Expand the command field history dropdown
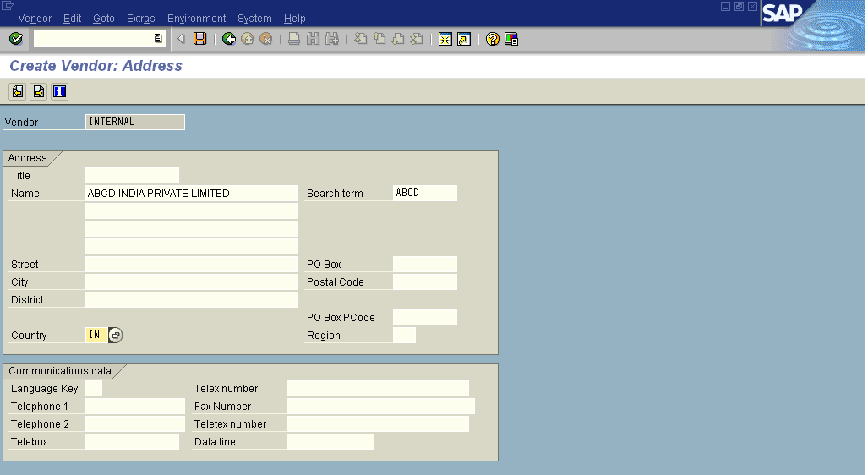The image size is (868, 475). [x=158, y=39]
